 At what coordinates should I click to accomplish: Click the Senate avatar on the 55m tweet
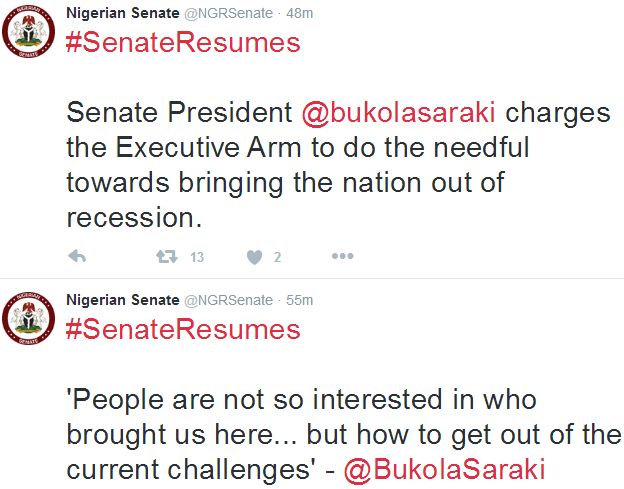tap(30, 320)
